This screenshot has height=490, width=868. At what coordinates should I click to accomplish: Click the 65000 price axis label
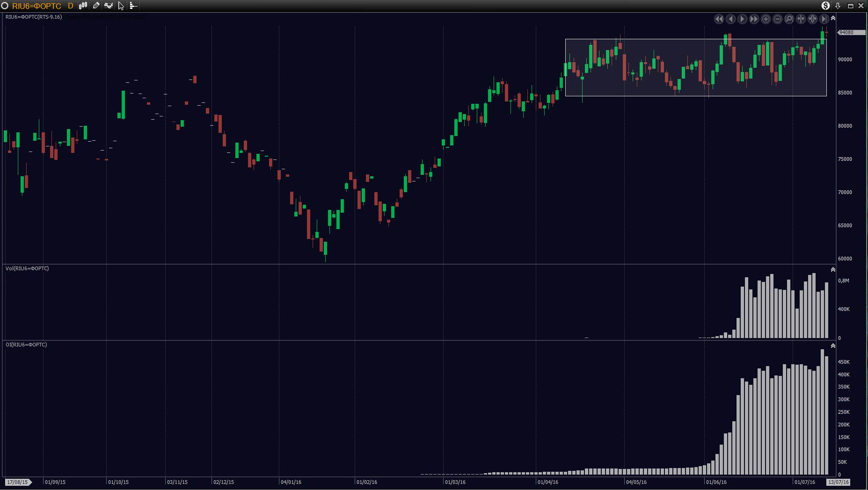pos(845,226)
